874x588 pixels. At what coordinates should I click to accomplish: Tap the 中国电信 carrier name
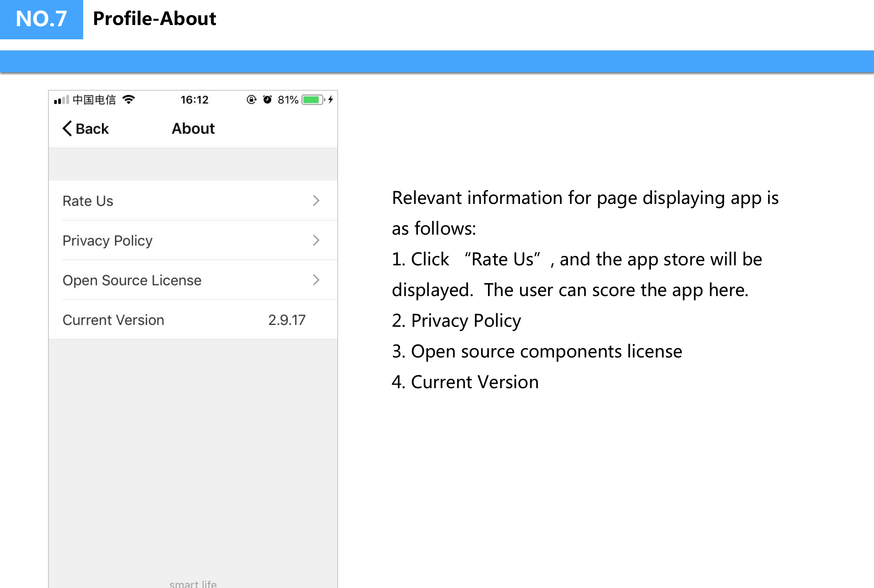pos(94,100)
